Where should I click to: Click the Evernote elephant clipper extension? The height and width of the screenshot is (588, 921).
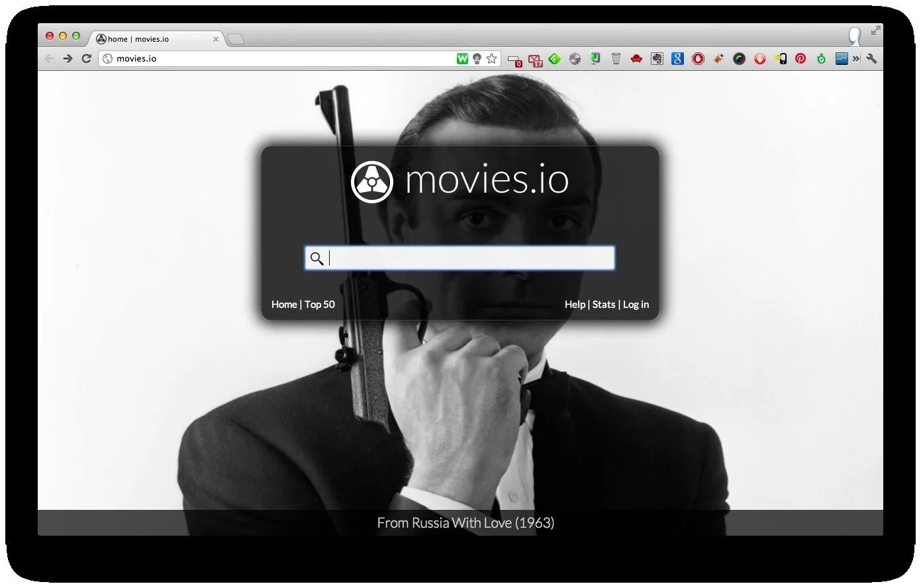(657, 59)
